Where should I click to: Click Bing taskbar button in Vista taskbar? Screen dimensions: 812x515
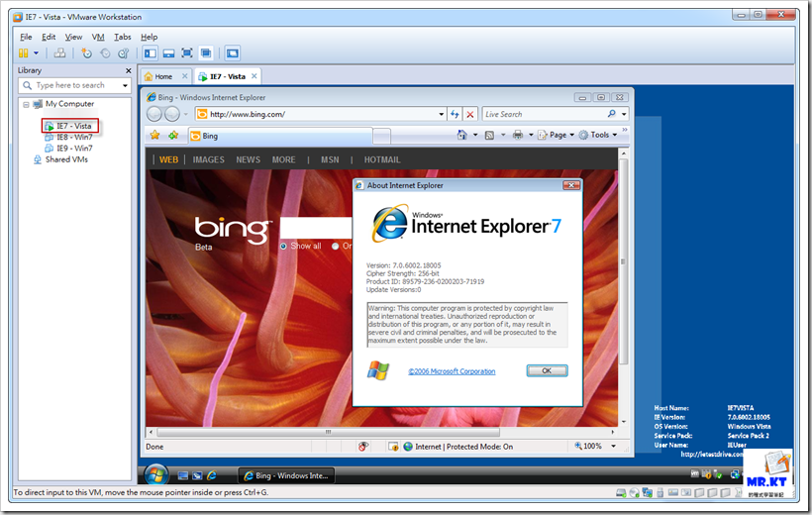point(286,475)
